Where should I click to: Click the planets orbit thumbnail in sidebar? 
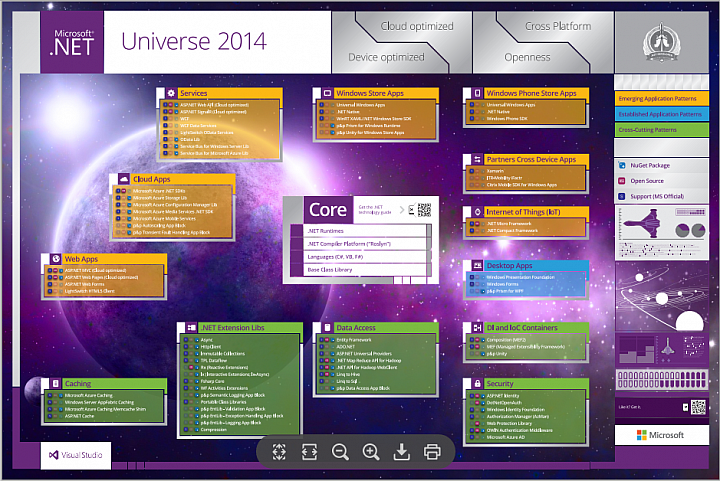[x=661, y=296]
